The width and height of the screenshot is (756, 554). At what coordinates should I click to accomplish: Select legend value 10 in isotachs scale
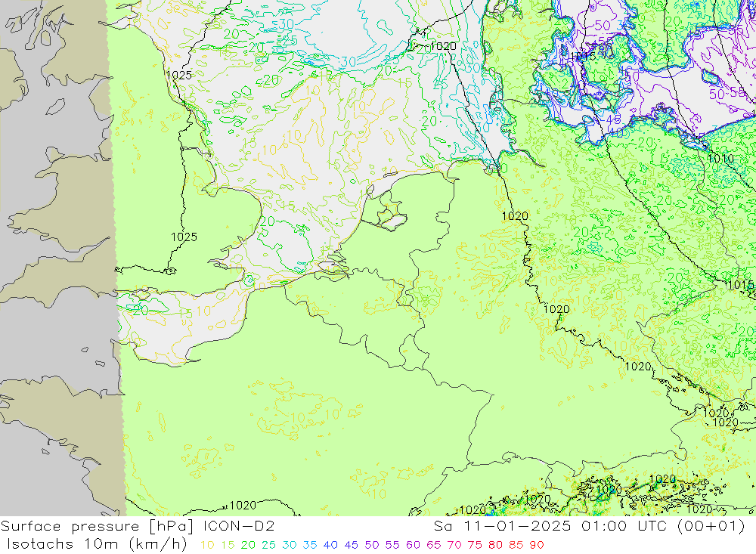(207, 545)
